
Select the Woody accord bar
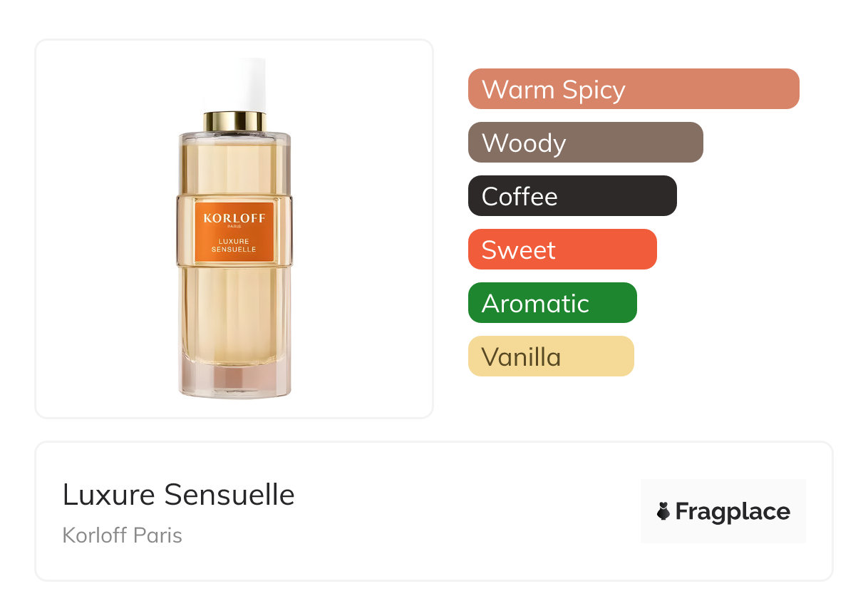586,143
